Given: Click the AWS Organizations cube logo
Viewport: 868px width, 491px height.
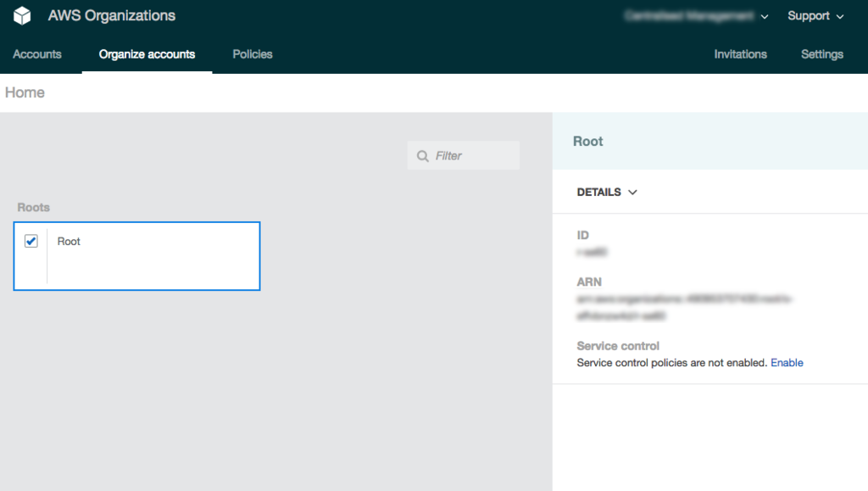Looking at the screenshot, I should point(22,15).
